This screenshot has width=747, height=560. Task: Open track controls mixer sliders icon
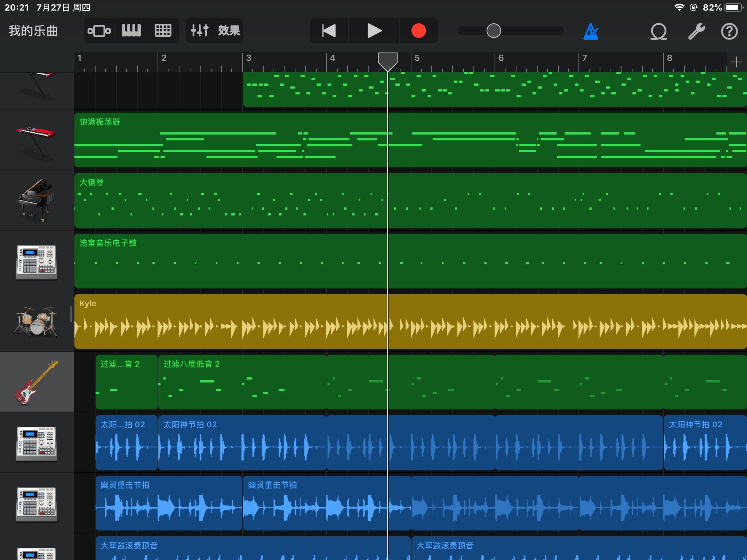pos(200,31)
